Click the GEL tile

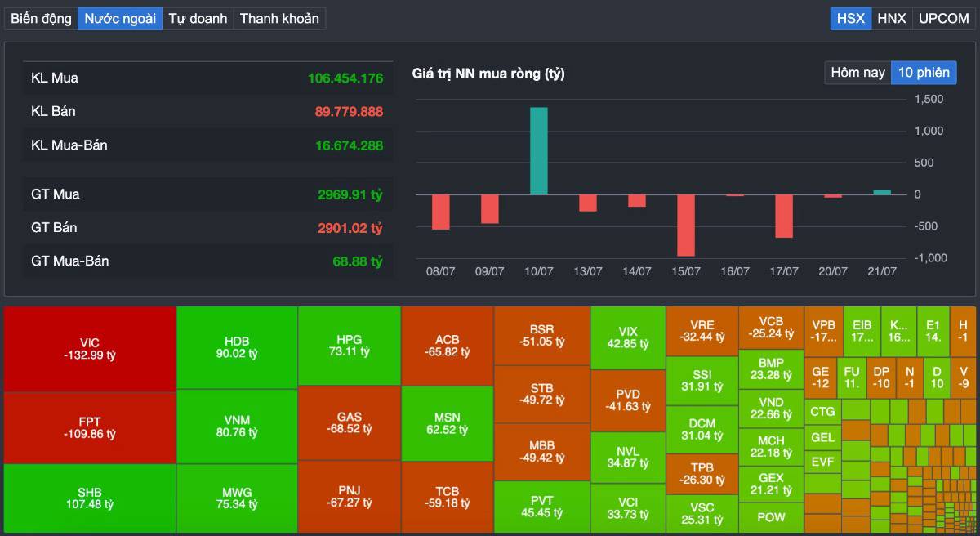(822, 437)
